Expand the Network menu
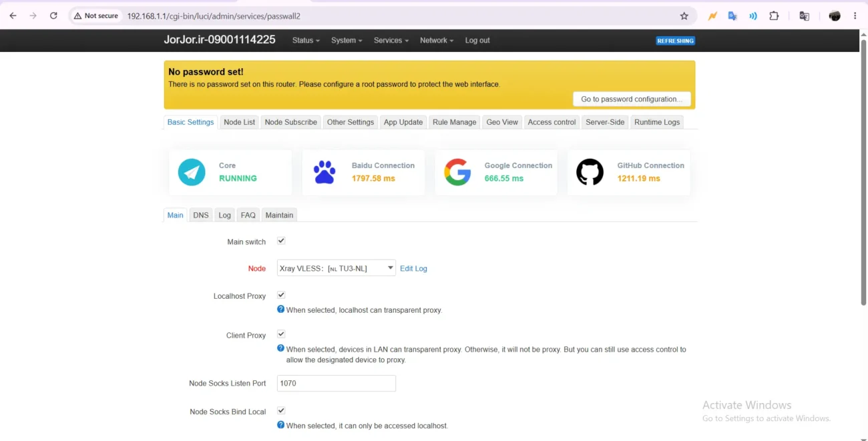868x441 pixels. pyautogui.click(x=437, y=41)
